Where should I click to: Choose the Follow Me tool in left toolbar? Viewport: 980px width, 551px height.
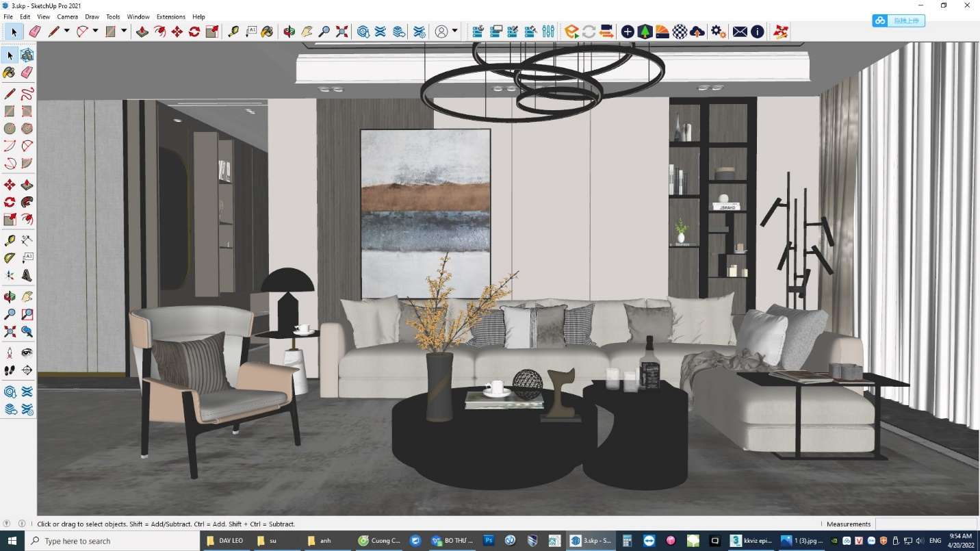click(27, 202)
